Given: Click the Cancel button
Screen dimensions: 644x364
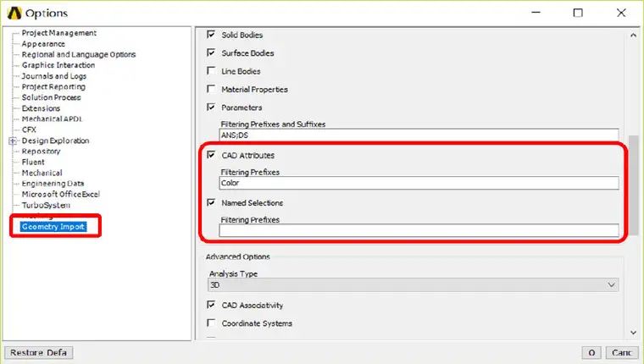Looking at the screenshot, I should (622, 352).
